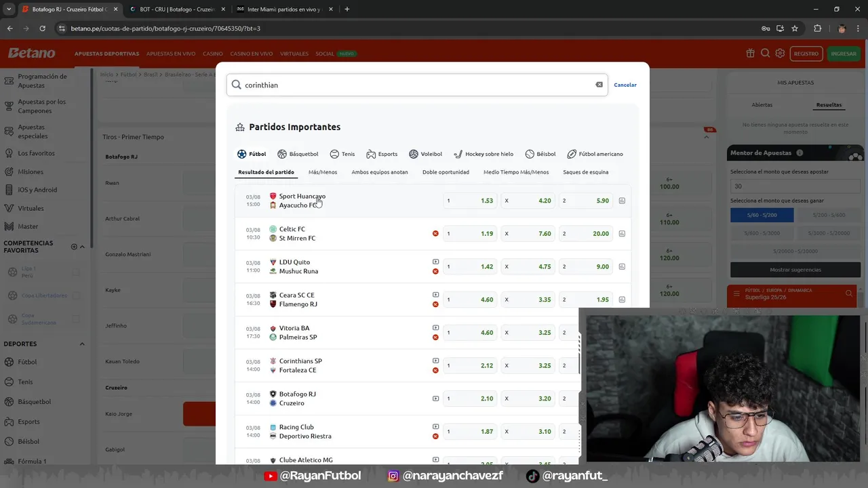Viewport: 868px width, 488px height.
Task: Switch to Ambos equipos anotan tab
Action: tap(380, 172)
